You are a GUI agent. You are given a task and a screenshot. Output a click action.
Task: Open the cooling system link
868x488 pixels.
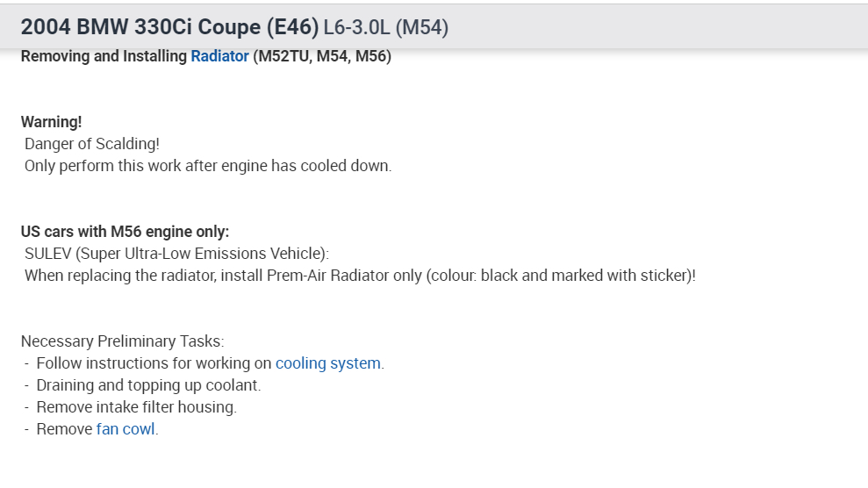[x=328, y=363]
